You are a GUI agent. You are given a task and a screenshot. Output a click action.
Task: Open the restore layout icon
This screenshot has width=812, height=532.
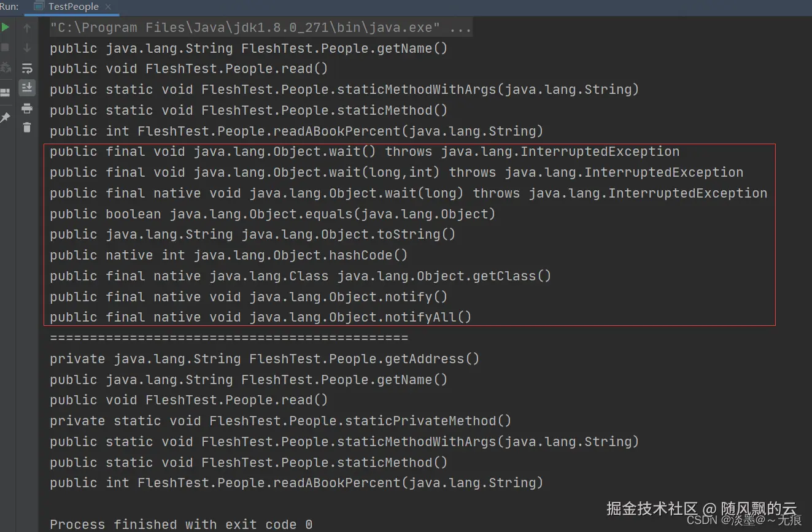(x=6, y=93)
